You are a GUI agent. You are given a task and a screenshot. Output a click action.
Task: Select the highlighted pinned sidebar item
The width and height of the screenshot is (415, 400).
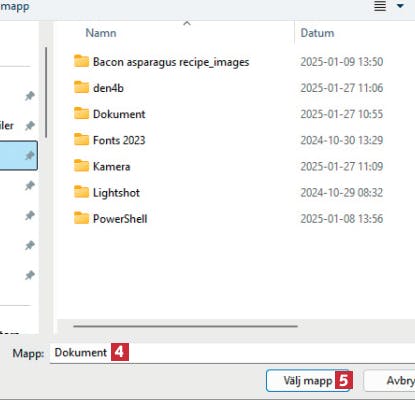pyautogui.click(x=19, y=156)
